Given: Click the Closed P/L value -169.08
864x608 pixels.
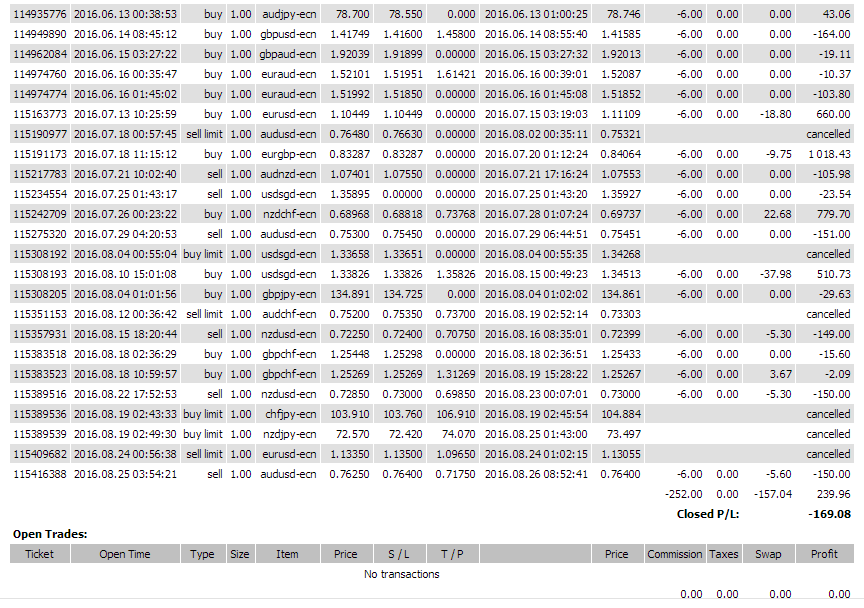Looking at the screenshot, I should pyautogui.click(x=829, y=514).
